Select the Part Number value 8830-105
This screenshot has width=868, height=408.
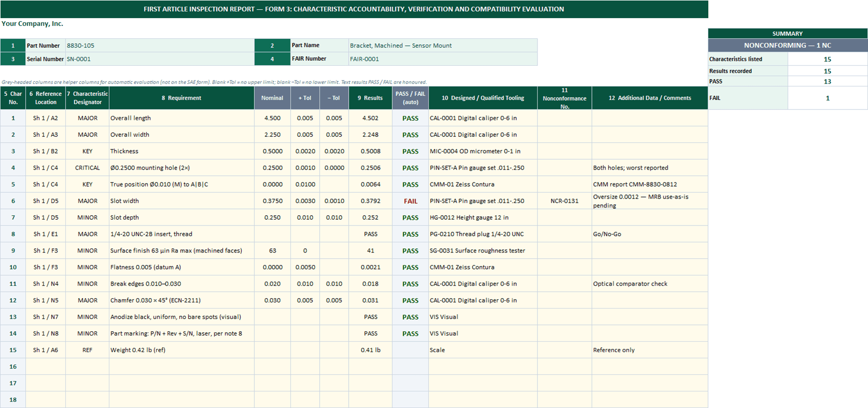pos(160,46)
